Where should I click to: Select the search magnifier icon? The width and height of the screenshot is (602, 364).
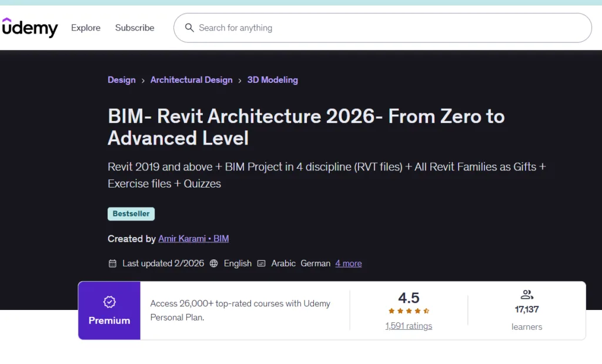189,28
